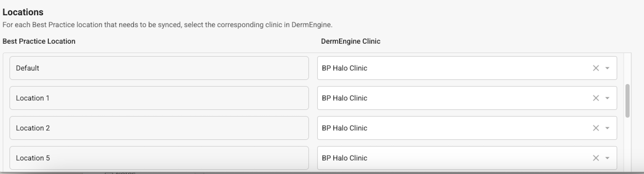The width and height of the screenshot is (644, 174).
Task: Click the locations list vertical scrollbar thumb
Action: point(627,101)
